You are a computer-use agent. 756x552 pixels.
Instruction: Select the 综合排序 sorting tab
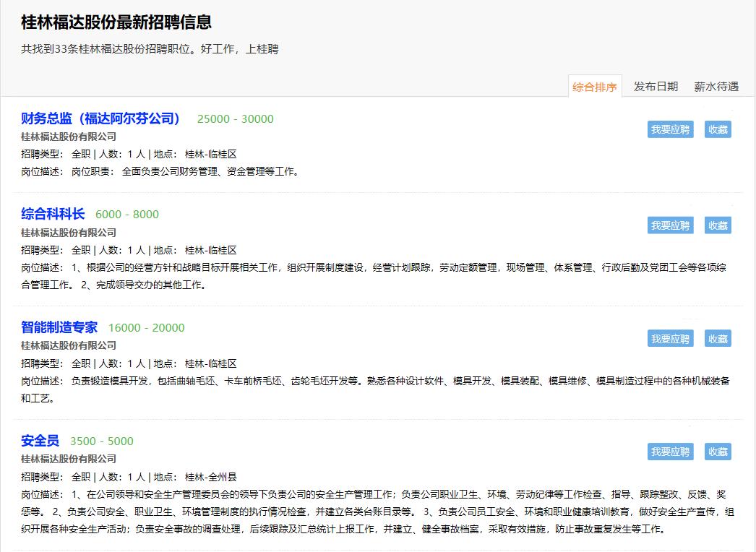(595, 86)
